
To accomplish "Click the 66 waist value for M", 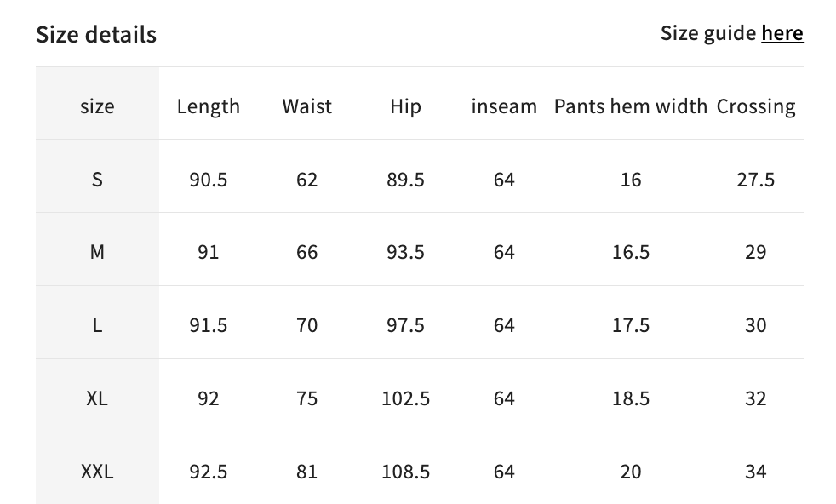I will coord(307,253).
